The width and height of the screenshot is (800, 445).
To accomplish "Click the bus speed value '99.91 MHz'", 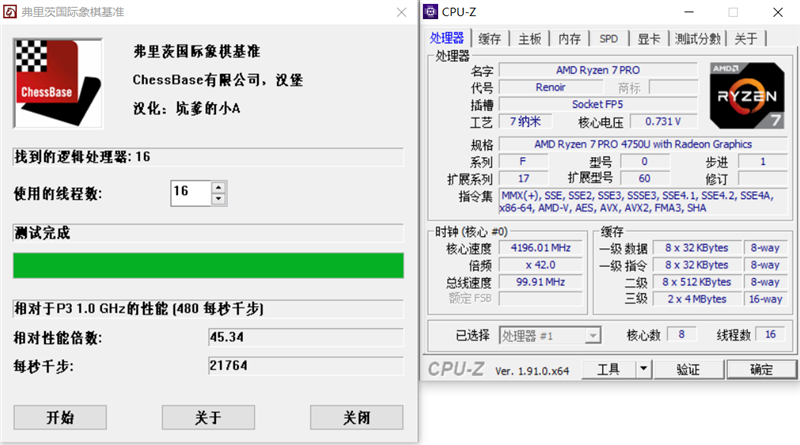I will (541, 282).
